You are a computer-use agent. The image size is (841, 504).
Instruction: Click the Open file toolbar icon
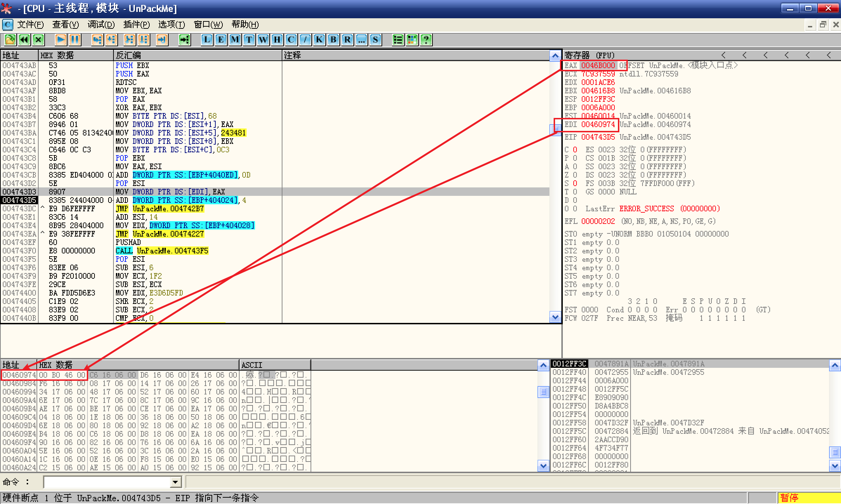click(10, 40)
